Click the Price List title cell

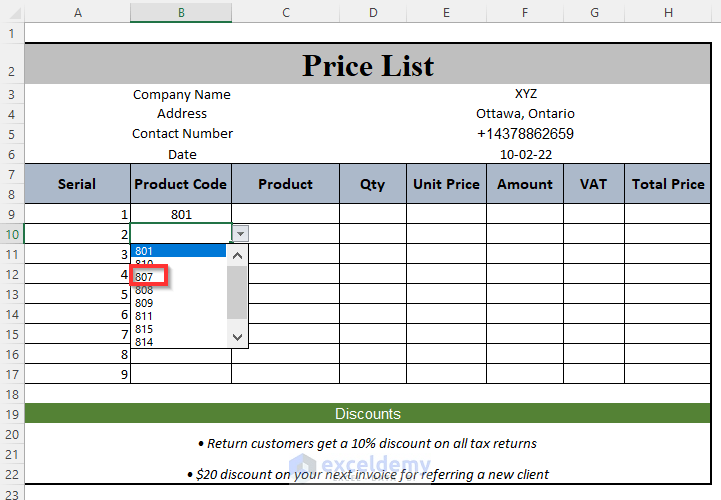pyautogui.click(x=368, y=66)
